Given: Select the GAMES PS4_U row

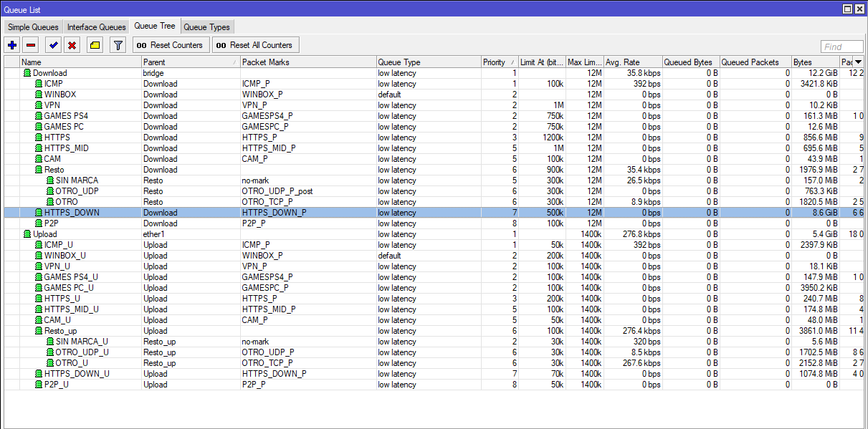Looking at the screenshot, I should (x=433, y=277).
